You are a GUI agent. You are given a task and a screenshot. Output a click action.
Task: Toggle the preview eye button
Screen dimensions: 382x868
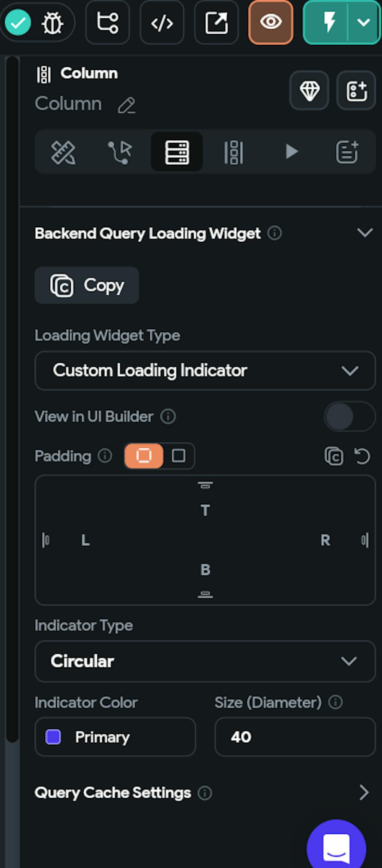click(x=271, y=22)
